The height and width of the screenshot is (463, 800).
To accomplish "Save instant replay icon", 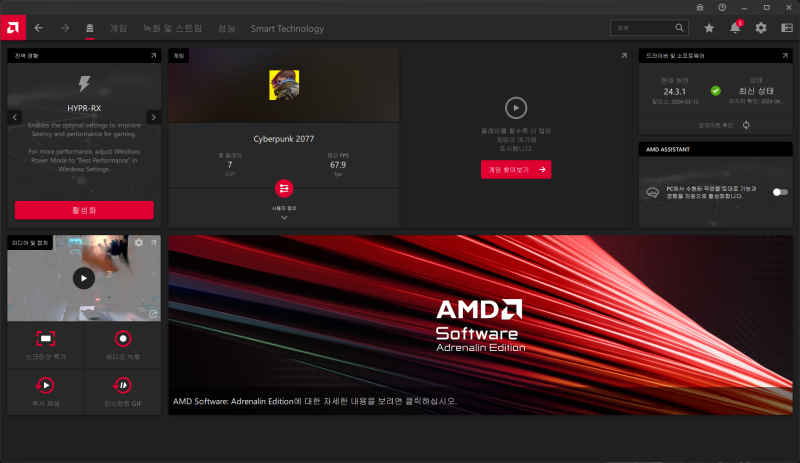I will pos(45,385).
